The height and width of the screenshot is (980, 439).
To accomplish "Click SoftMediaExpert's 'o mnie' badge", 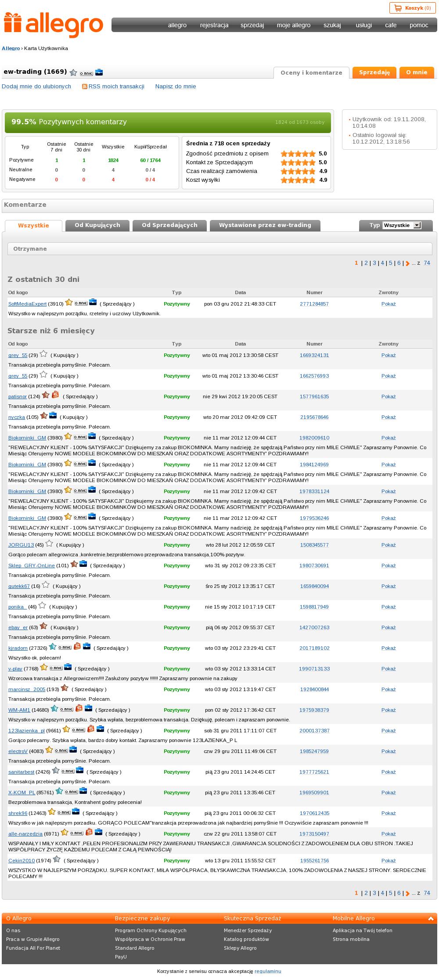I will (x=81, y=303).
